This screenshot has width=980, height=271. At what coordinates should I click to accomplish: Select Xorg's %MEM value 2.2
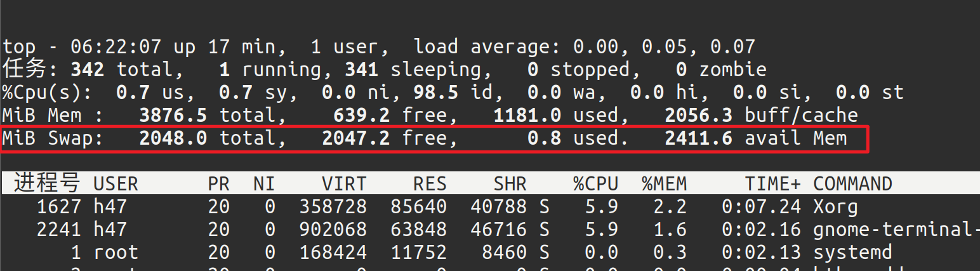(670, 207)
